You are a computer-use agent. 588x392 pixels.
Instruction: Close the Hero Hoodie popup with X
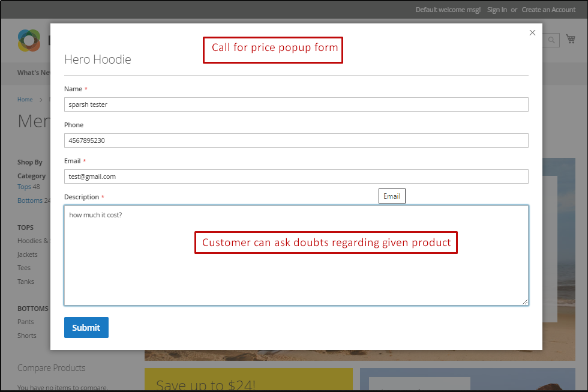532,33
